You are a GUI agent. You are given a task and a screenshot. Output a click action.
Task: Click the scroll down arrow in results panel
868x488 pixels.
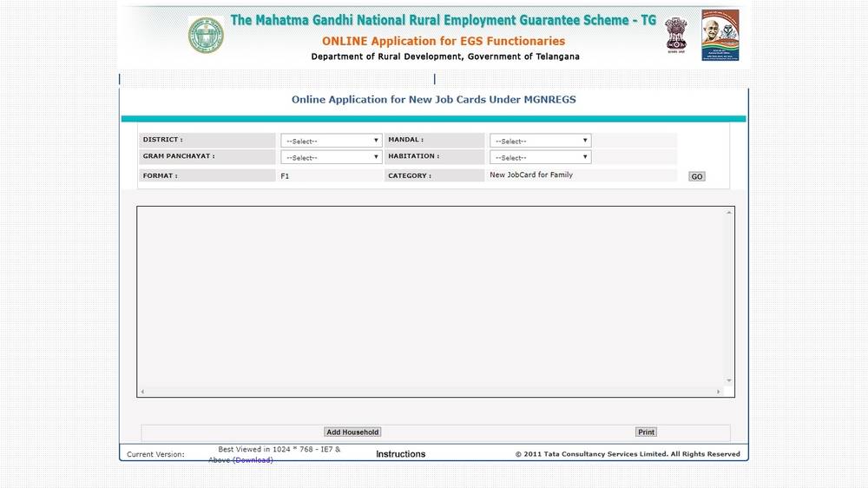click(x=729, y=381)
